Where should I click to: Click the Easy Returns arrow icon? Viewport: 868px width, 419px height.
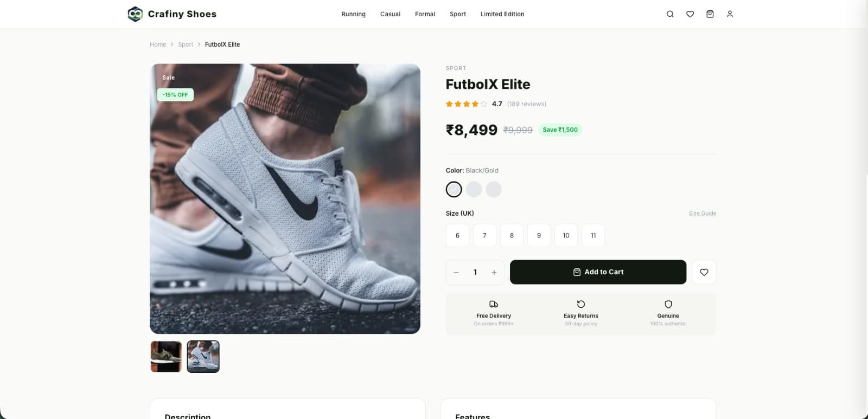pyautogui.click(x=580, y=304)
